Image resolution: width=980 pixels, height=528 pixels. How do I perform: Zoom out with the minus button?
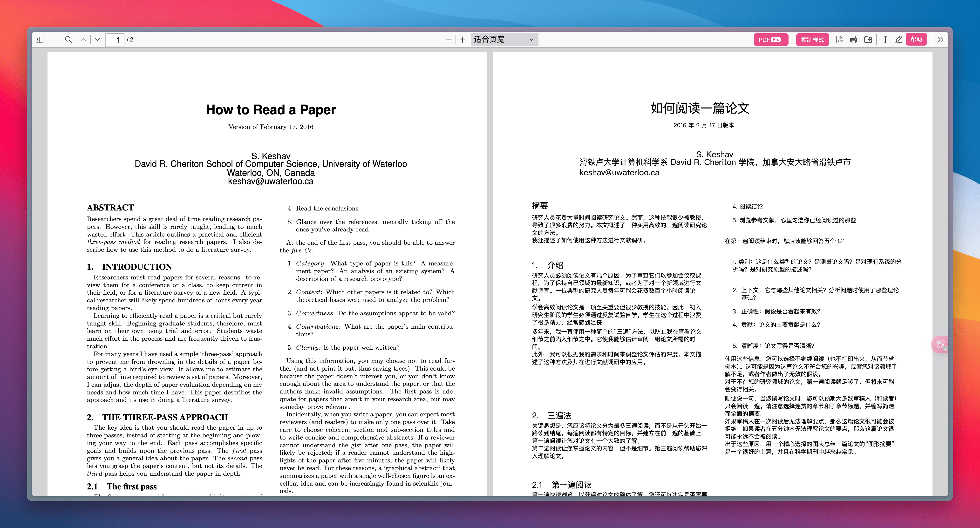pos(449,40)
